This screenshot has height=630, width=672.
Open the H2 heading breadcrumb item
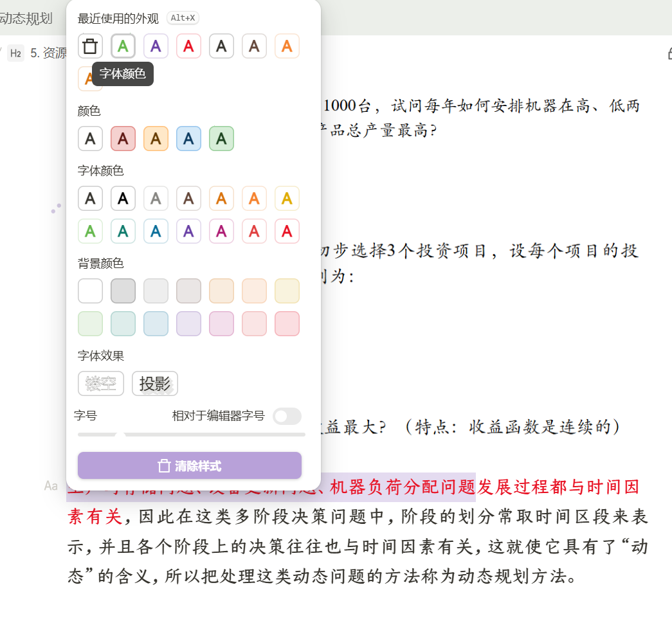[16, 53]
